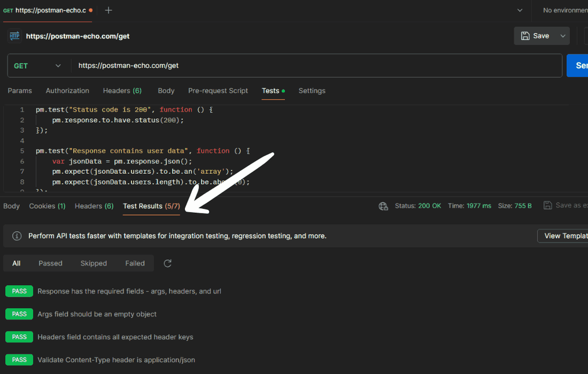Screen dimensions: 588x374
Task: Open a new request tab with plus icon
Action: [x=109, y=10]
